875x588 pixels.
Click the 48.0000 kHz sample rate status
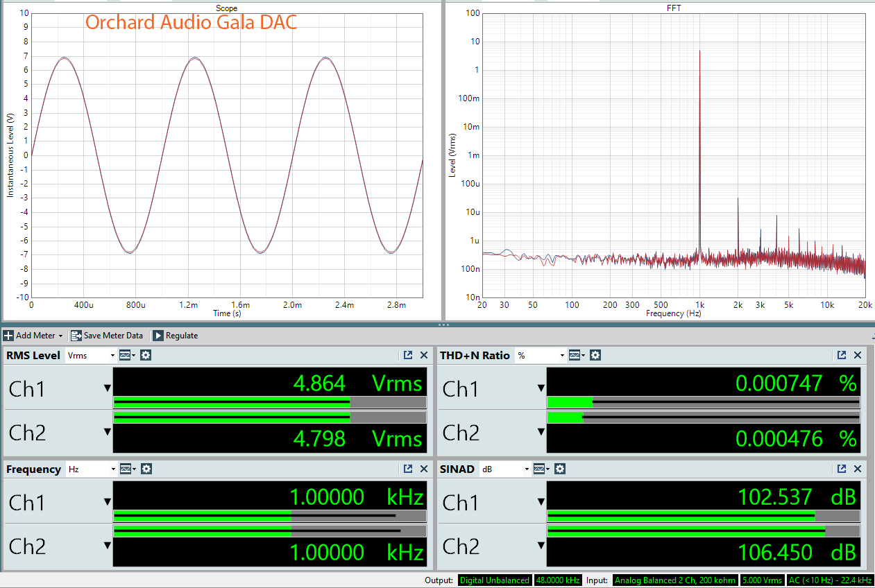[558, 580]
